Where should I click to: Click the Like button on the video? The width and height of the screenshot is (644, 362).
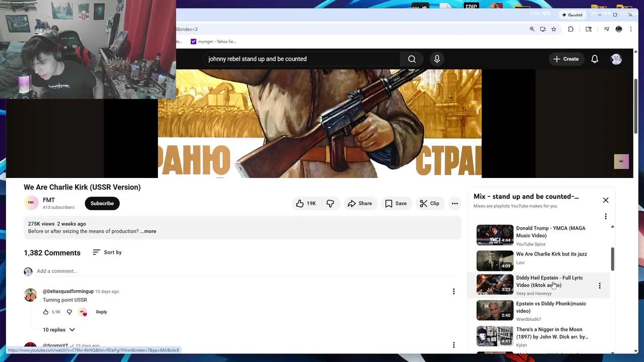(x=305, y=203)
